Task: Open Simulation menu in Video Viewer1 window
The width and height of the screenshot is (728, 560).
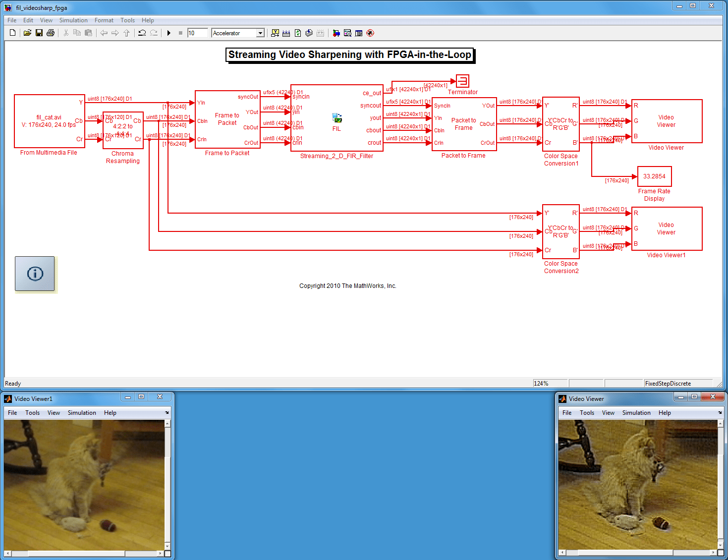Action: point(82,413)
